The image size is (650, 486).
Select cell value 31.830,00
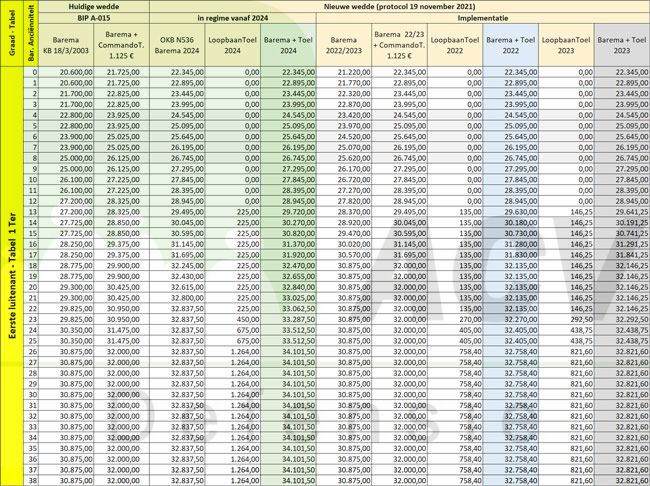click(x=521, y=255)
